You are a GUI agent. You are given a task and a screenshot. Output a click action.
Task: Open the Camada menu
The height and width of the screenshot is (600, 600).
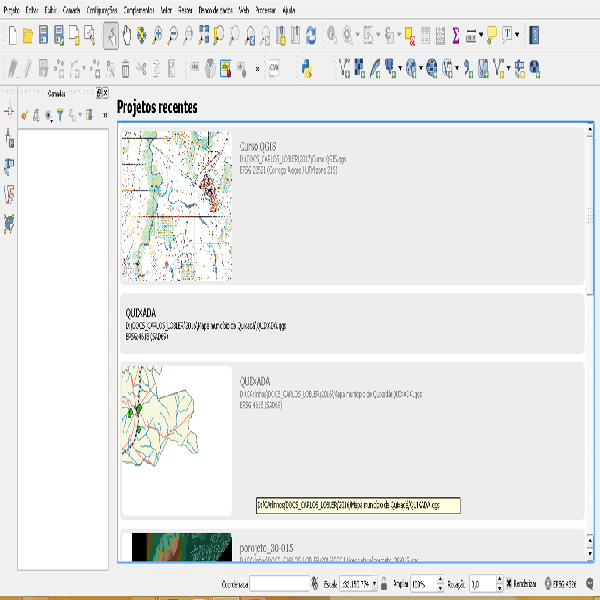point(72,10)
